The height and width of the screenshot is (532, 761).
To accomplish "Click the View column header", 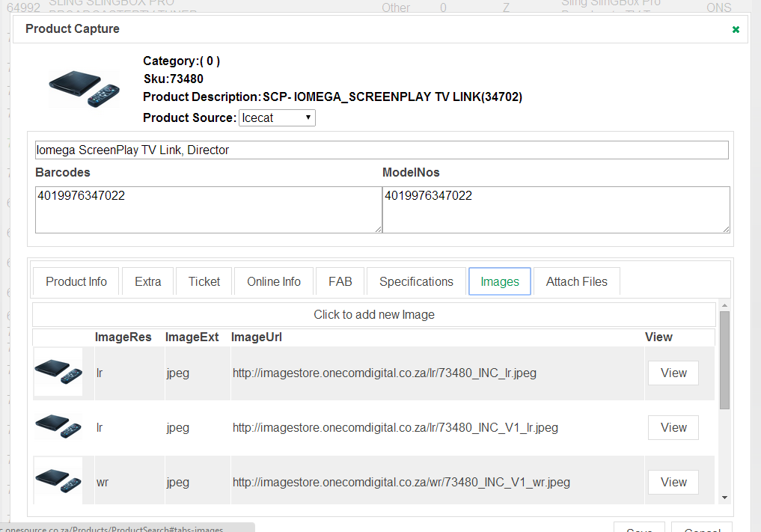I will (x=658, y=337).
